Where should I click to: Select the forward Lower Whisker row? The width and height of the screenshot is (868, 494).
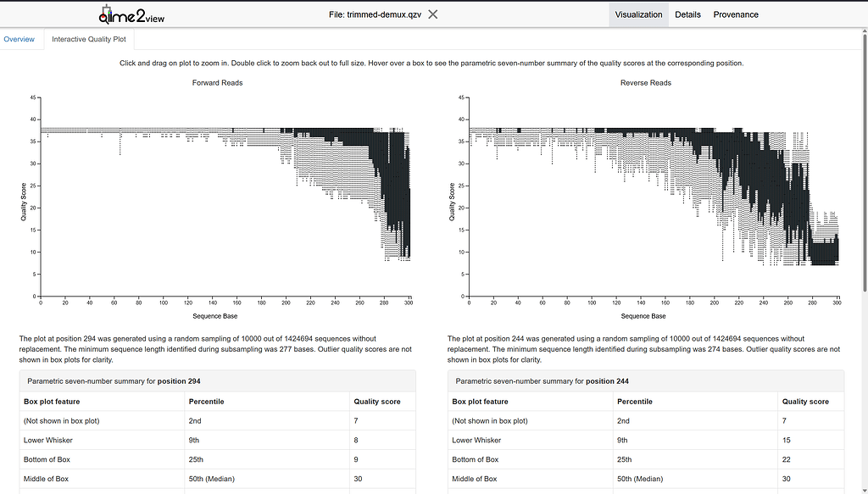click(218, 441)
